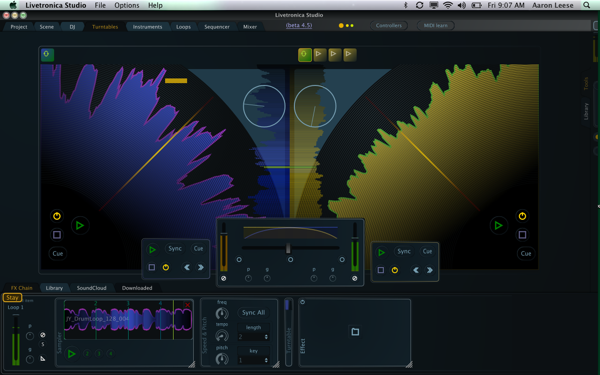600x375 pixels.
Task: Open Spotlight search in the menu bar
Action: 587,5
